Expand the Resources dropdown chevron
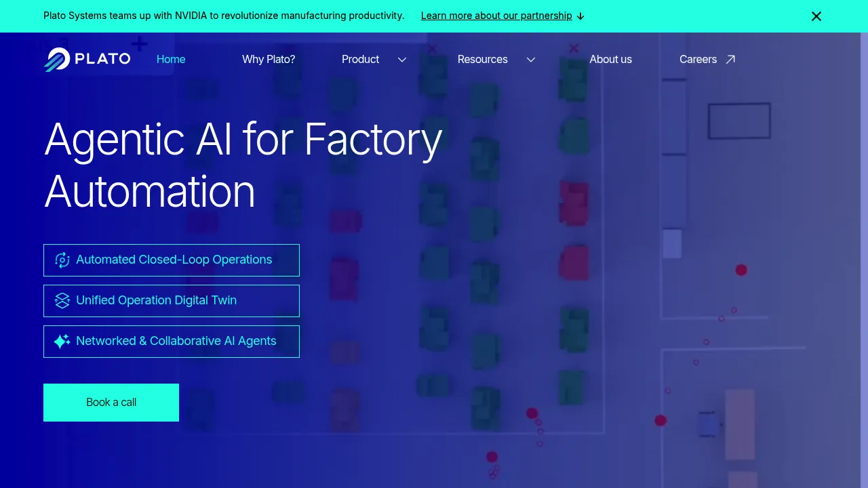Screen dimensions: 868x488 click(531, 60)
